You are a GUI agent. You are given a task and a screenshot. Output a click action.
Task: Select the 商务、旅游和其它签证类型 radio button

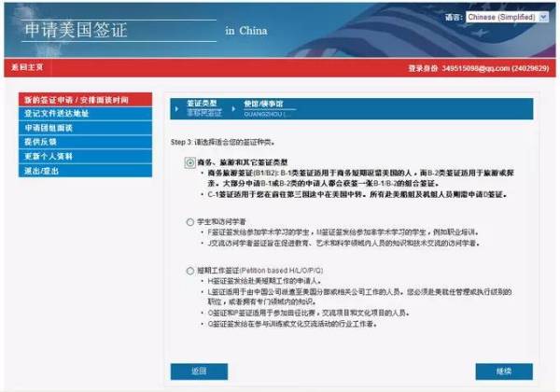click(191, 162)
